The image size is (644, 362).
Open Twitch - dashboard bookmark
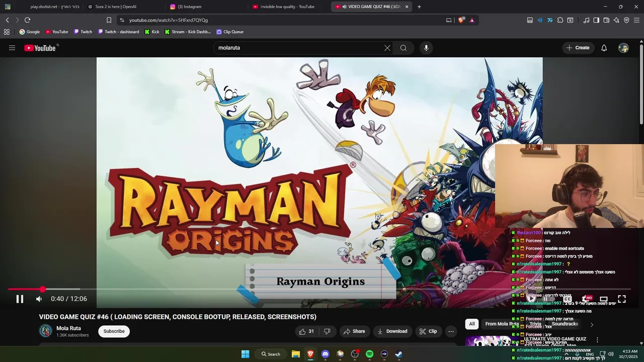click(x=118, y=32)
